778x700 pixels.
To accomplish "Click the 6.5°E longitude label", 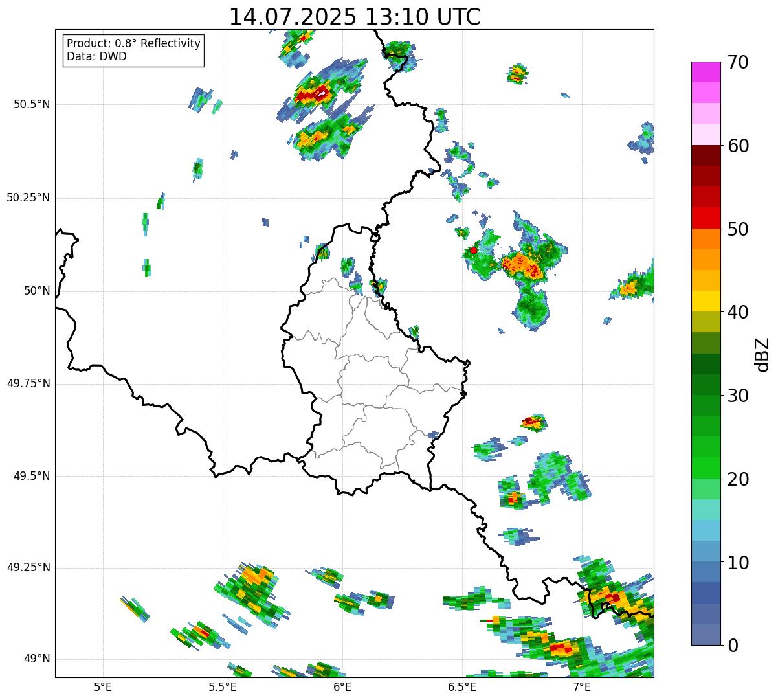I will tap(462, 687).
